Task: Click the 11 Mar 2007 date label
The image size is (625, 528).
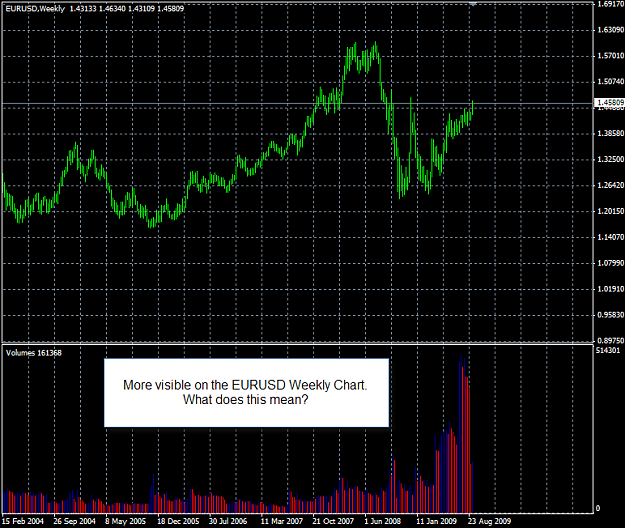Action: 282,521
